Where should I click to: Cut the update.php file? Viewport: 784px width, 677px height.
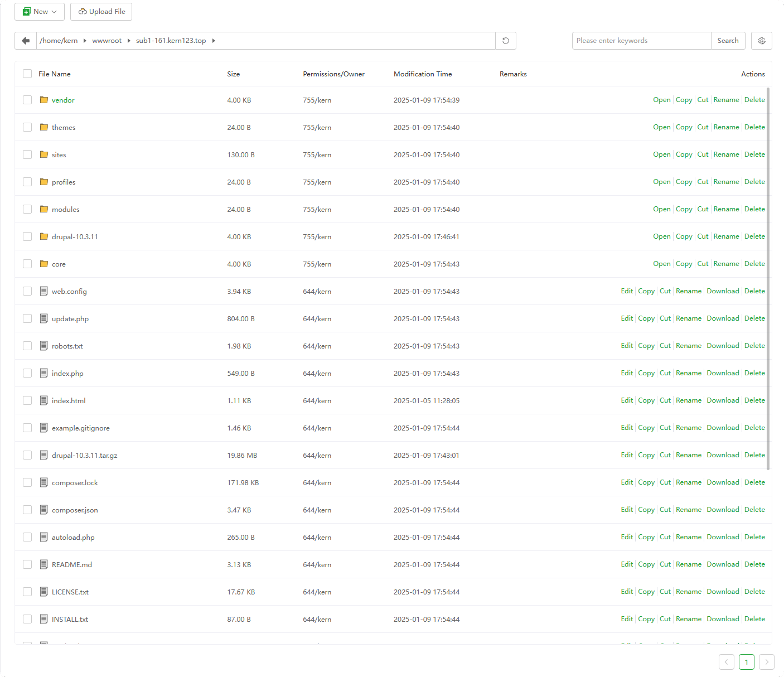pos(665,318)
